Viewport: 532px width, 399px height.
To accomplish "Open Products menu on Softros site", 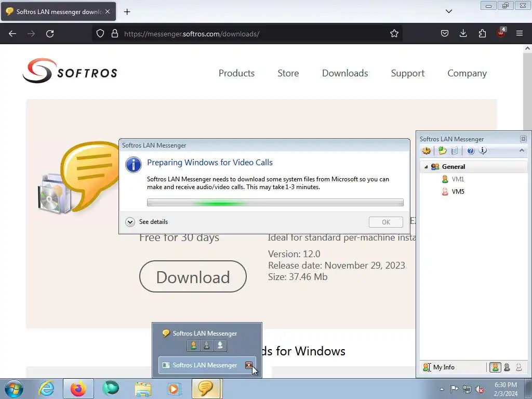I will (x=236, y=73).
